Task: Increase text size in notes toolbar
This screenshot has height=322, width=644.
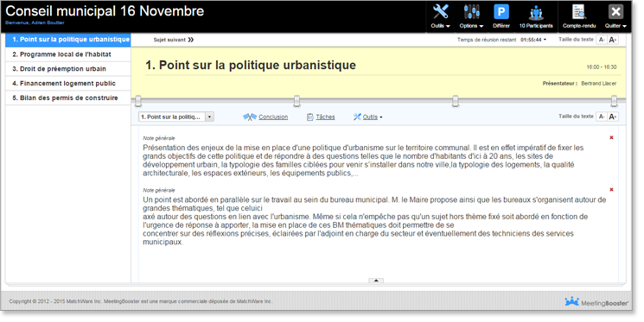Action: pos(613,117)
